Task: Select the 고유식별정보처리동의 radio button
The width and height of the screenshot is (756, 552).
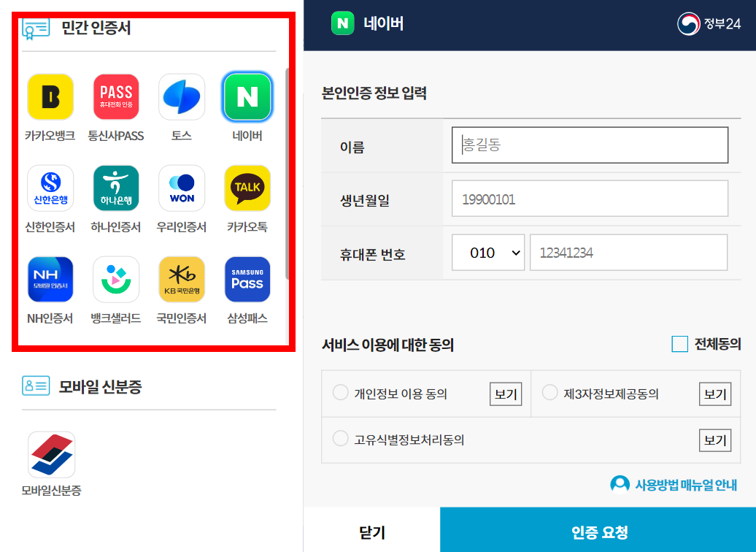Action: (340, 438)
